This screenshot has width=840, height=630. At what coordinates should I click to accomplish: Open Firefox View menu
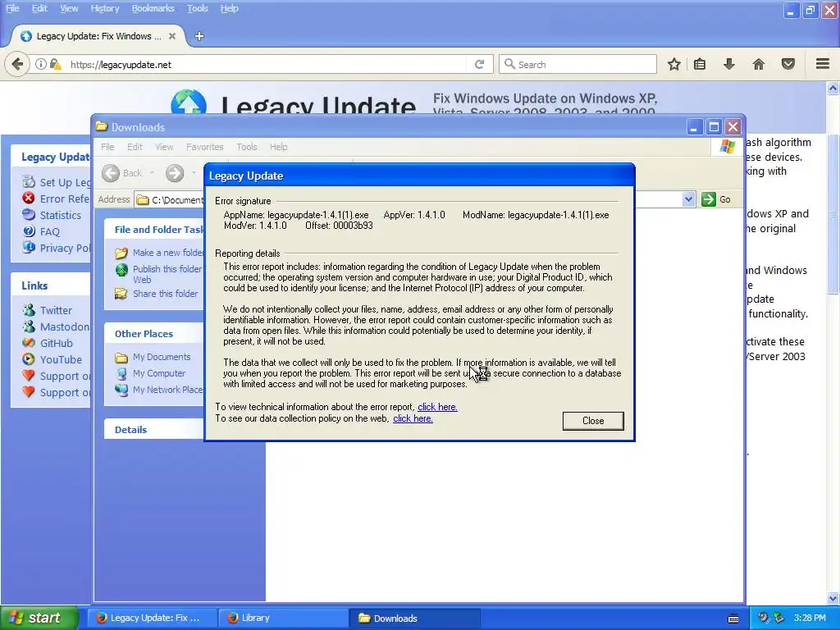[69, 8]
